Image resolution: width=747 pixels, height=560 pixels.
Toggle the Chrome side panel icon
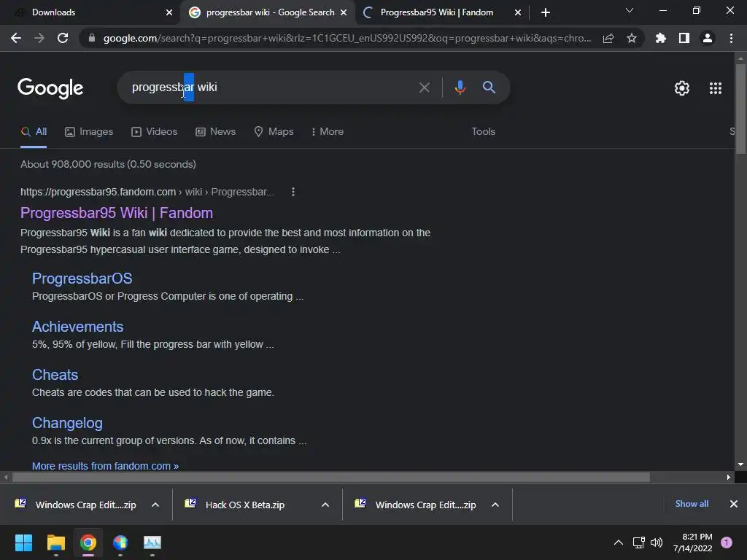click(684, 38)
